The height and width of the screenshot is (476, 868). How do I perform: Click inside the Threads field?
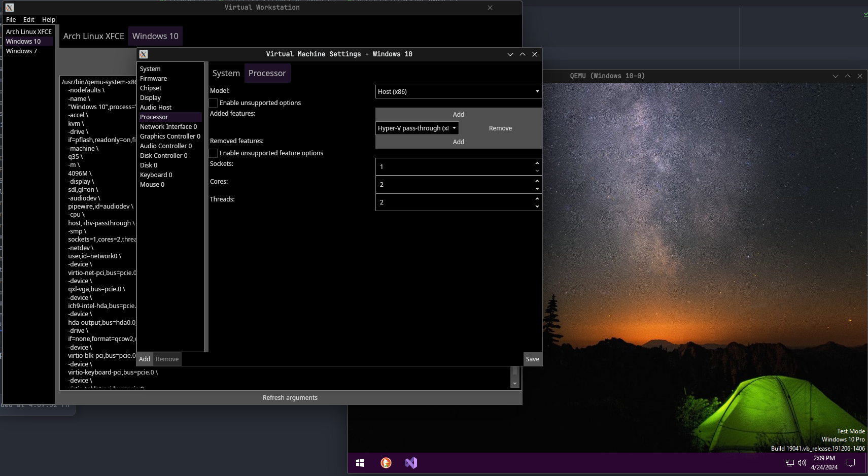click(x=455, y=202)
